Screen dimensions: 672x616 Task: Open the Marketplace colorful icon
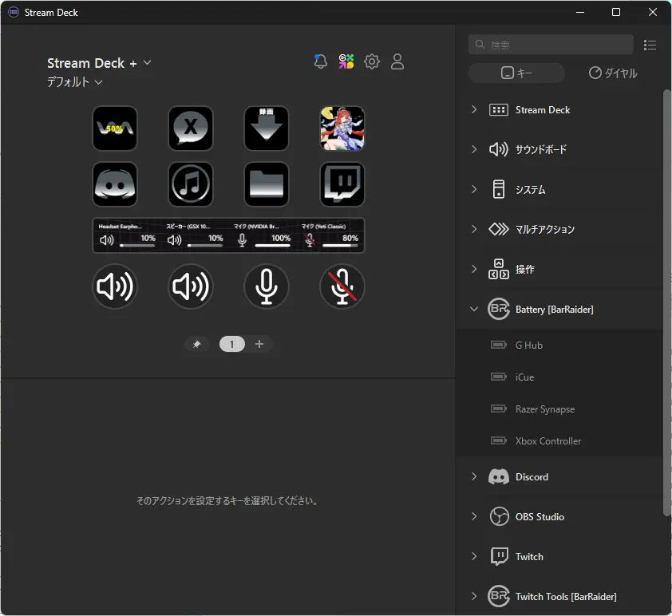tap(346, 61)
